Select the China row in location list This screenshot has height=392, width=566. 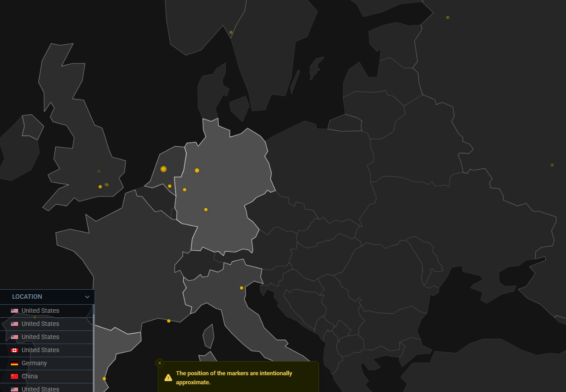[47, 376]
